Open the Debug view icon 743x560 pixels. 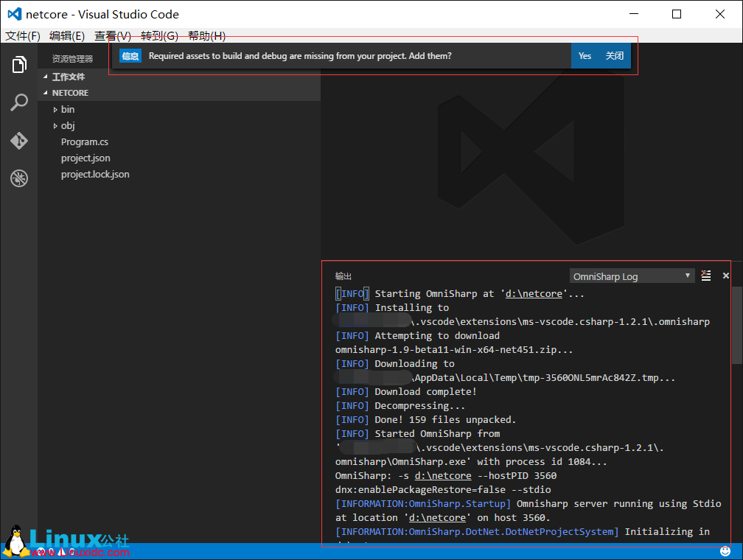point(19,178)
